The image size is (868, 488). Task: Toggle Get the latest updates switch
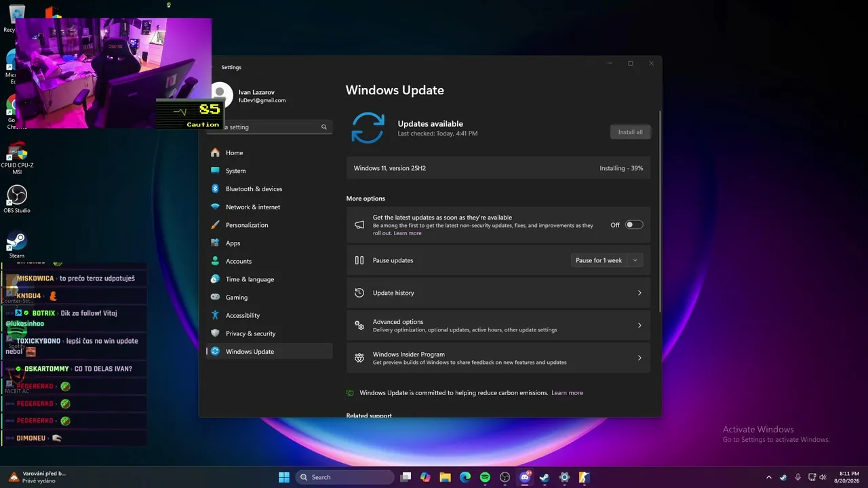(634, 224)
